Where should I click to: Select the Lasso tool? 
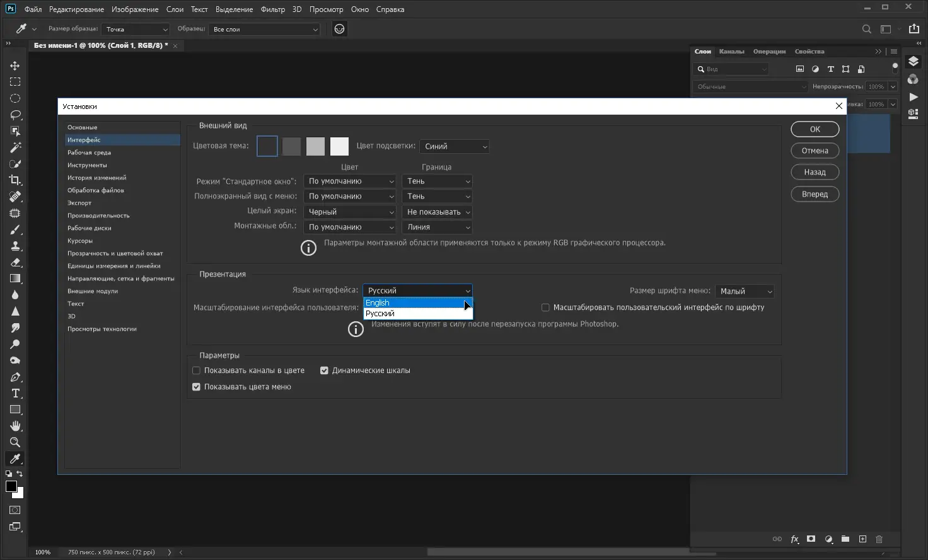point(14,115)
